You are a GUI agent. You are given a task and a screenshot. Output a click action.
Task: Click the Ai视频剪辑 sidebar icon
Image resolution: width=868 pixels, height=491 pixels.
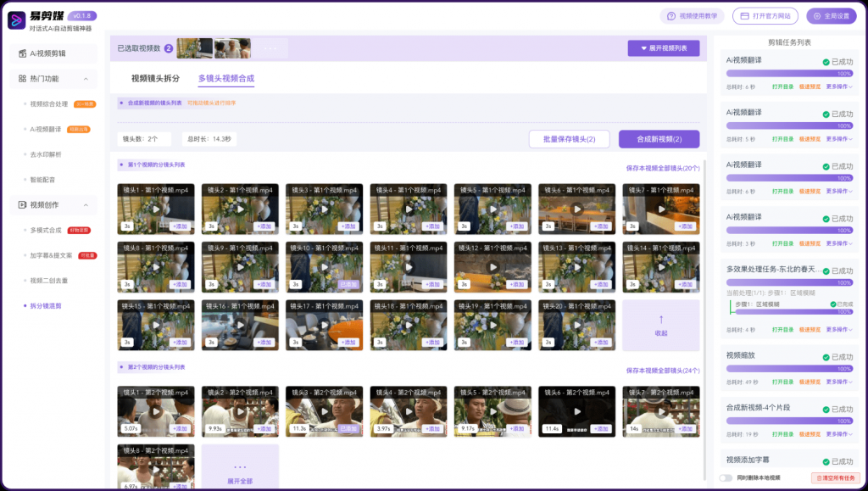tap(22, 53)
